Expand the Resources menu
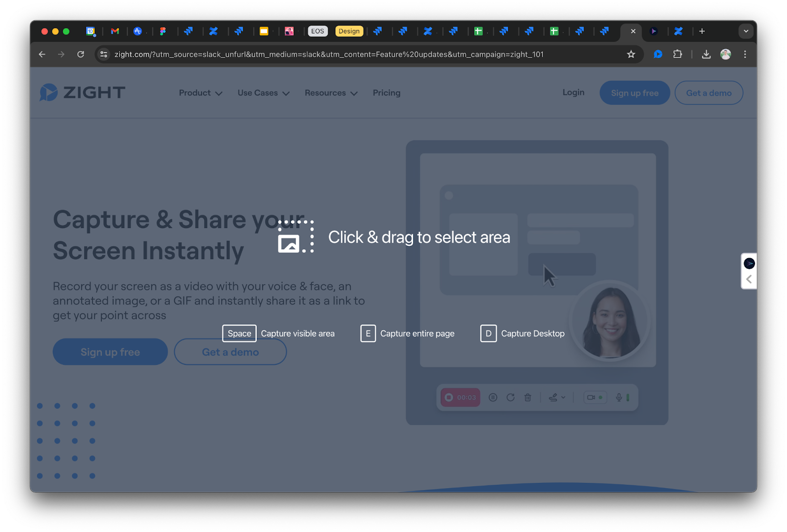787x532 pixels. coord(331,93)
